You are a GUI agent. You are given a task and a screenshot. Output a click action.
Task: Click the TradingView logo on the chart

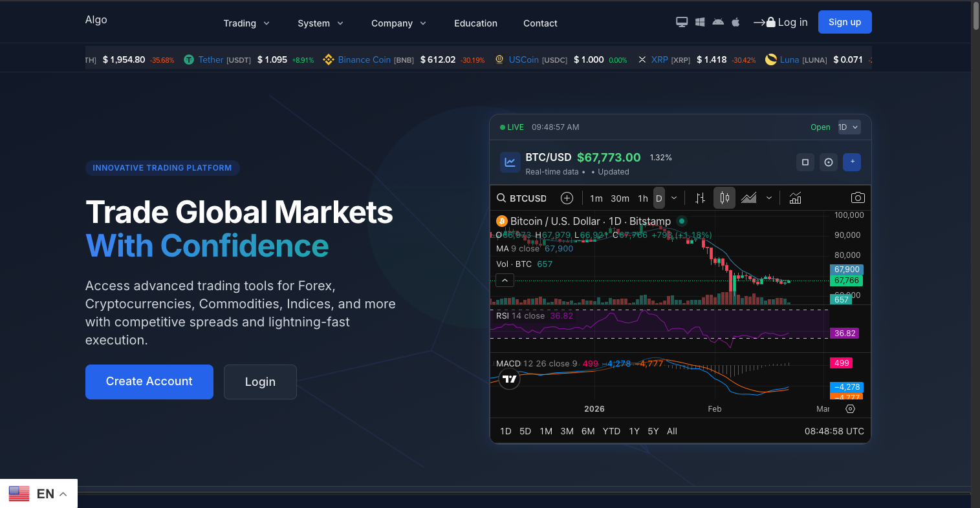coord(510,379)
